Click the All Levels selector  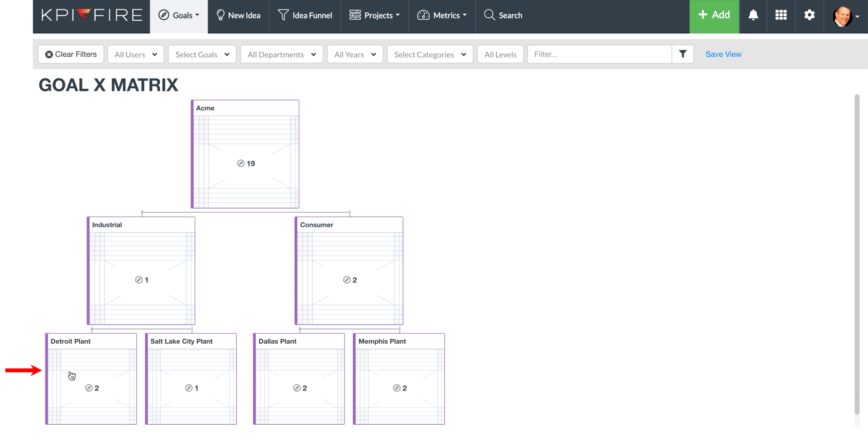click(500, 54)
